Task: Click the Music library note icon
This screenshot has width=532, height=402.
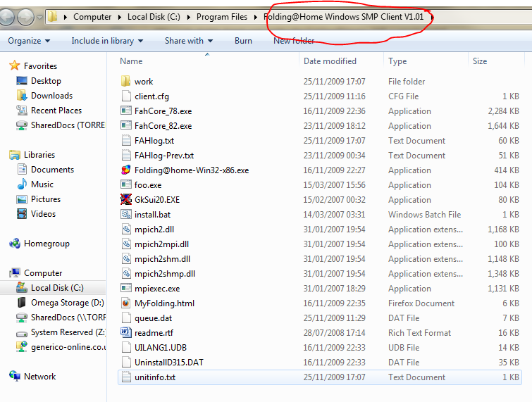Action: (x=22, y=184)
